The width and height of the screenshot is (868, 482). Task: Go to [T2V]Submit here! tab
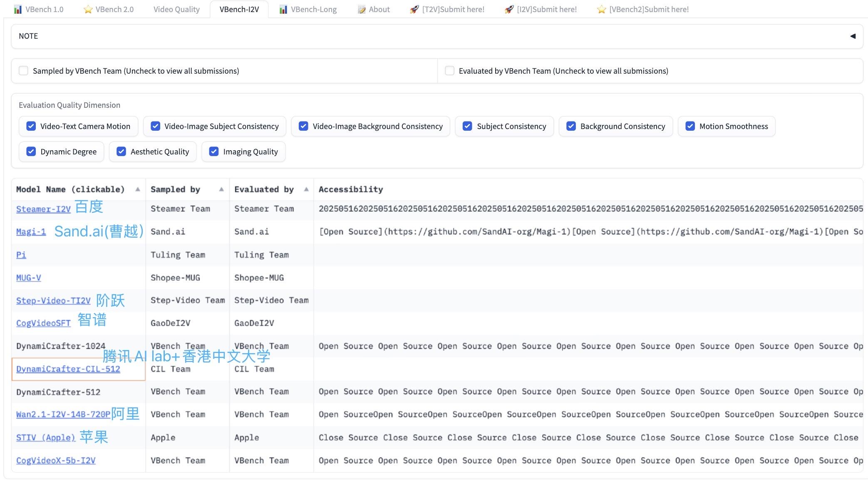447,9
